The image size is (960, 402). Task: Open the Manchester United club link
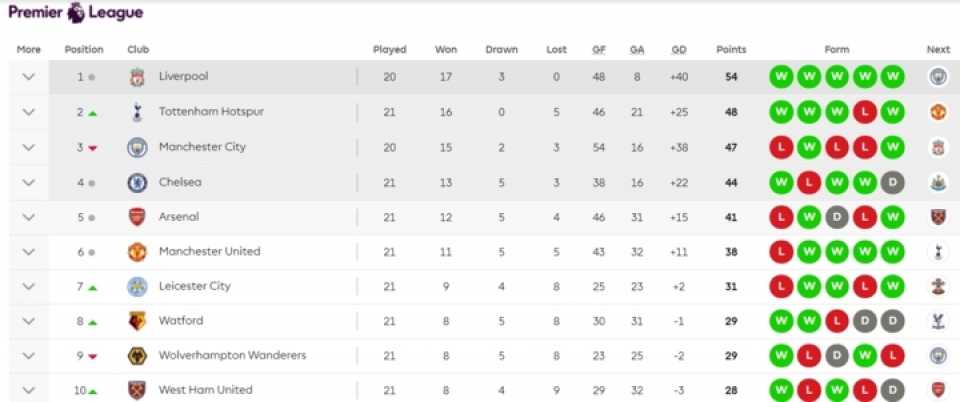(209, 252)
